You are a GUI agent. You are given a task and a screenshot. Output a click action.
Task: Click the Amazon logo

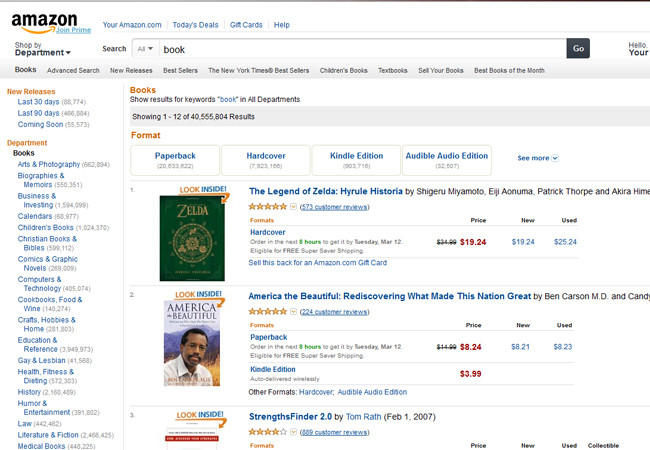44,23
